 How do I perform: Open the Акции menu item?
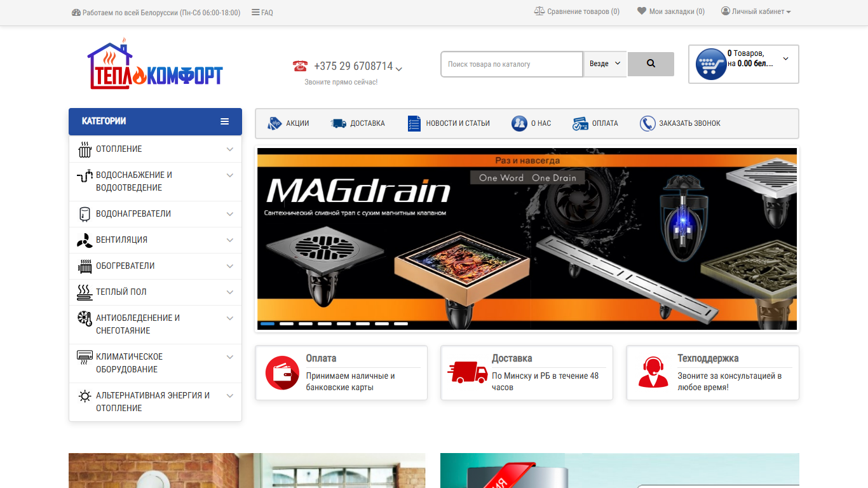pos(288,123)
